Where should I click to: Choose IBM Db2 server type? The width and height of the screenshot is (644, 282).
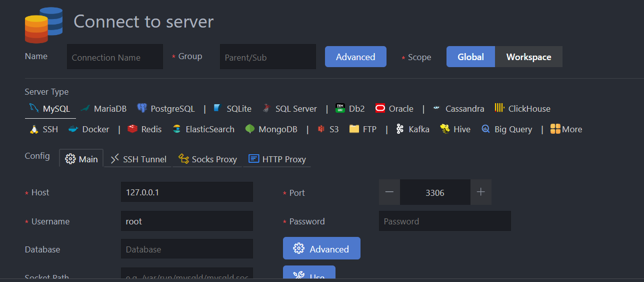(x=350, y=109)
